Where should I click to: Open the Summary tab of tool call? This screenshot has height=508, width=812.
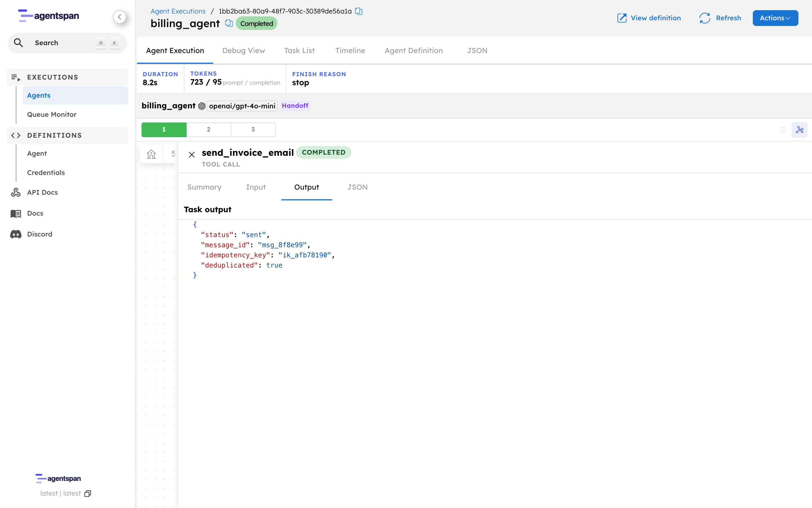[204, 187]
